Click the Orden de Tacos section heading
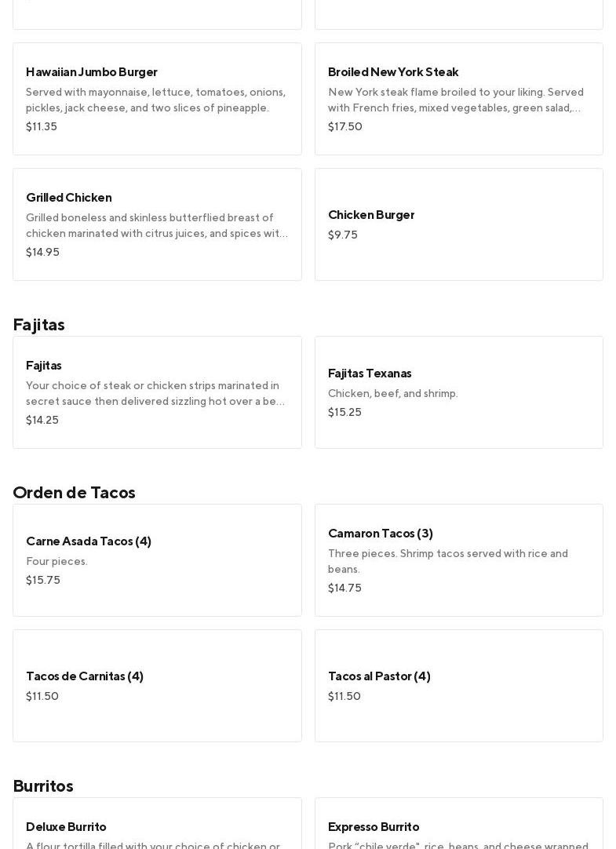 click(75, 492)
